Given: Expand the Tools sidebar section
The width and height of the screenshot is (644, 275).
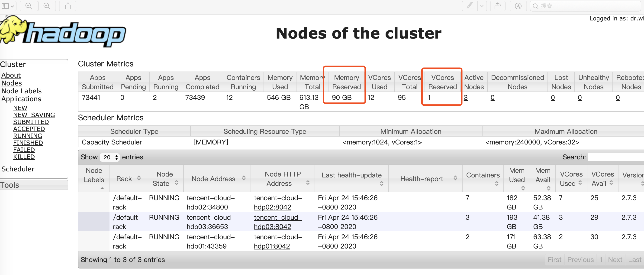Looking at the screenshot, I should click(10, 185).
